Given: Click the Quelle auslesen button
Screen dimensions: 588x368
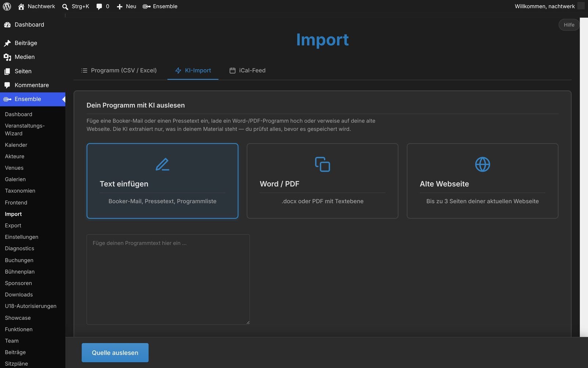Looking at the screenshot, I should [115, 353].
